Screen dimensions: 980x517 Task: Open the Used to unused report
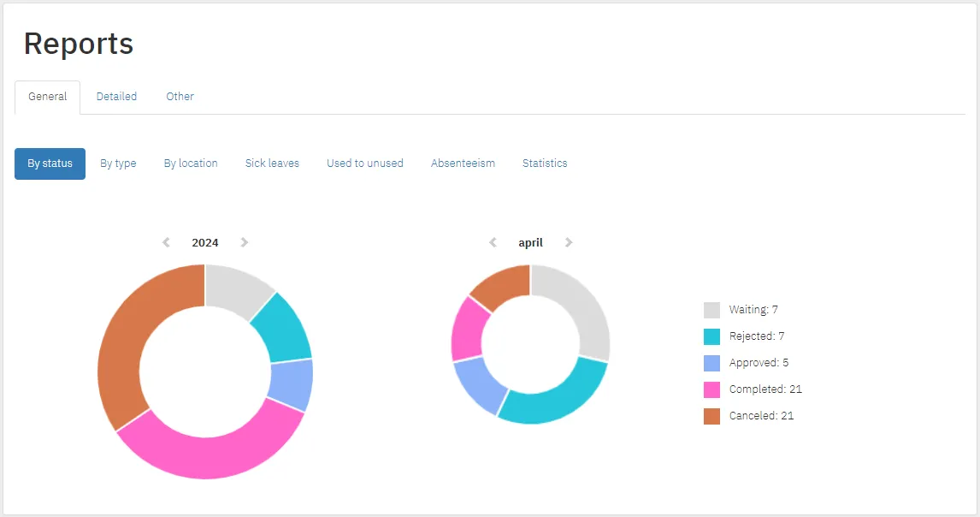coord(365,163)
